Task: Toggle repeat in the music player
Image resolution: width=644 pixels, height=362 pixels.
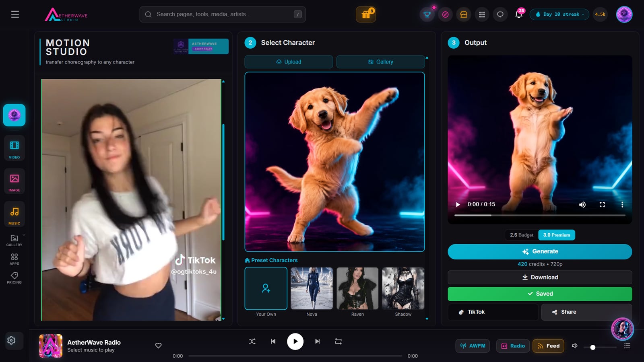Action: [x=339, y=341]
